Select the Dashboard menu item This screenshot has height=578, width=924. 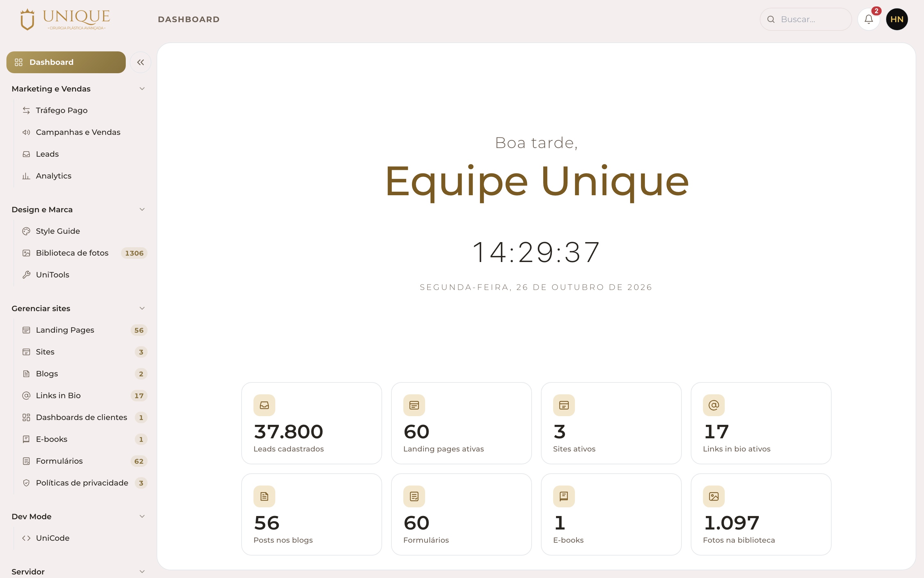pos(66,62)
